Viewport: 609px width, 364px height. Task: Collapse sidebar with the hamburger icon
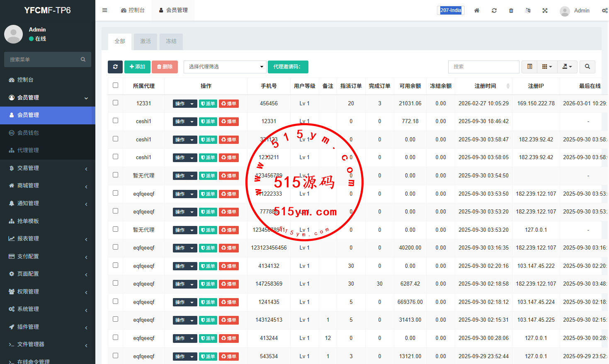(x=105, y=10)
